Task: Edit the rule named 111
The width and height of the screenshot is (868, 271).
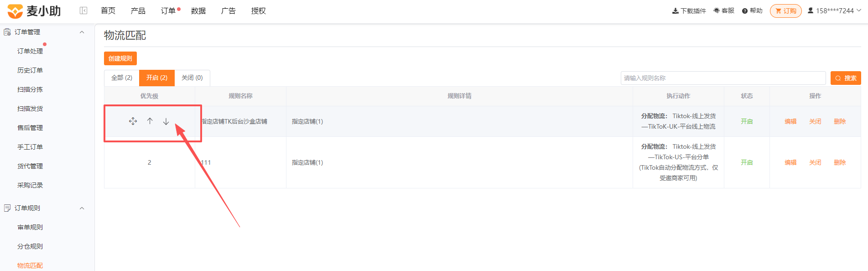Action: 790,162
